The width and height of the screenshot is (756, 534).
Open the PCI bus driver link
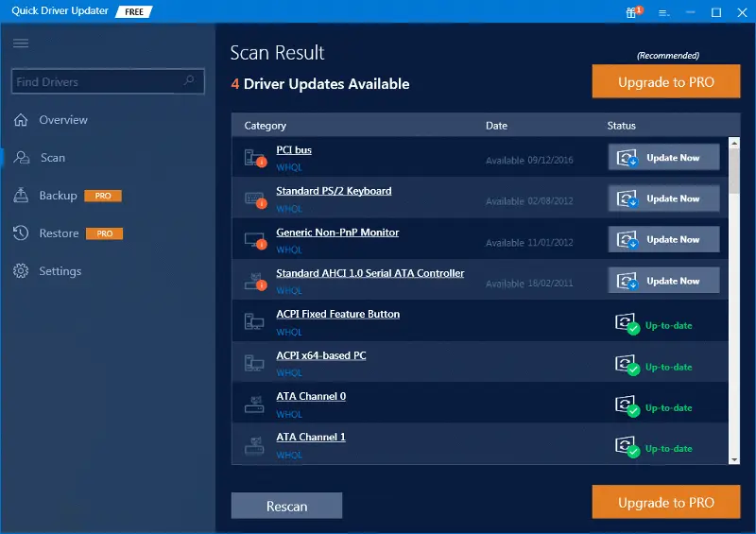pos(294,150)
